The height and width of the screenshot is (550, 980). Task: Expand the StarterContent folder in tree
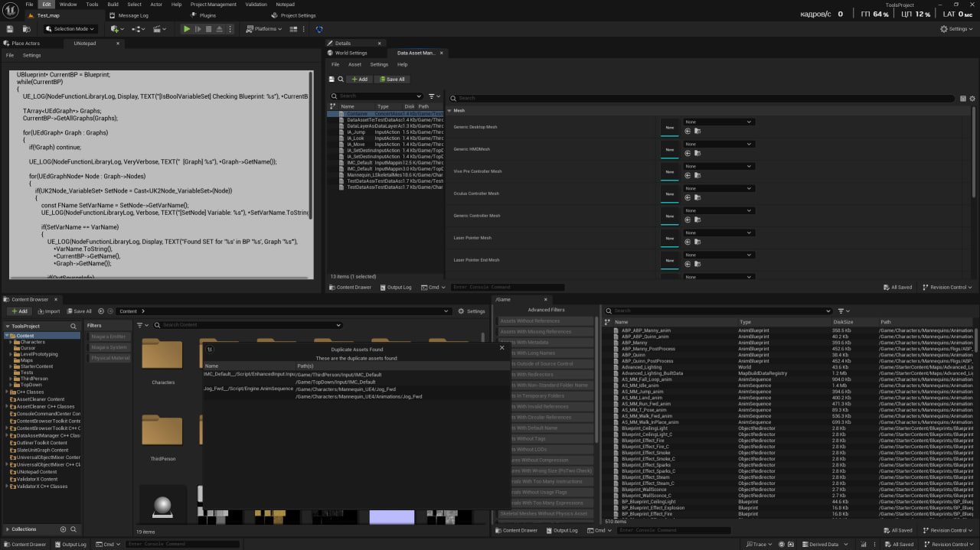point(11,366)
